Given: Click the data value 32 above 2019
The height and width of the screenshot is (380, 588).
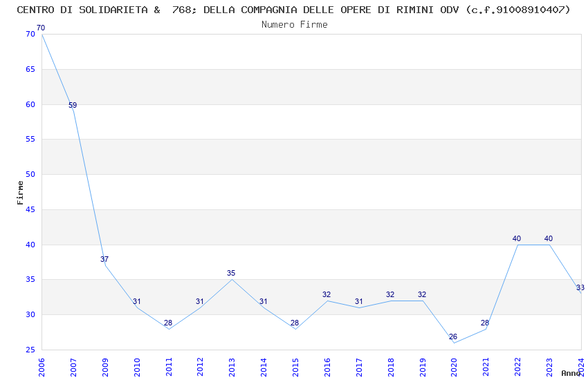Looking at the screenshot, I should (422, 294).
